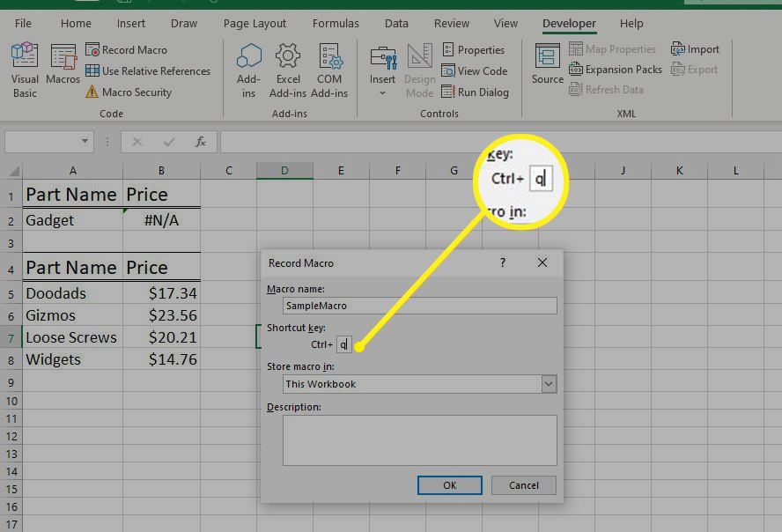782x532 pixels.
Task: Open the Insert controls dropdown
Action: tap(382, 70)
